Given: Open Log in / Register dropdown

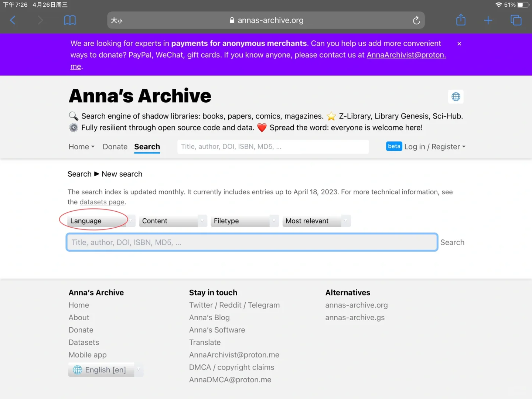Looking at the screenshot, I should point(435,147).
